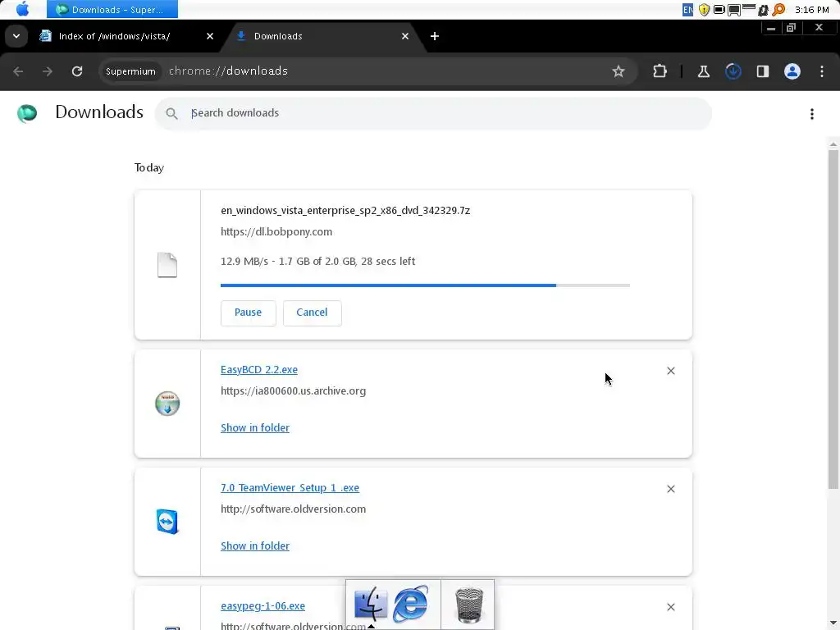The image size is (840, 630).
Task: Open Finder from the dock
Action: (x=371, y=604)
